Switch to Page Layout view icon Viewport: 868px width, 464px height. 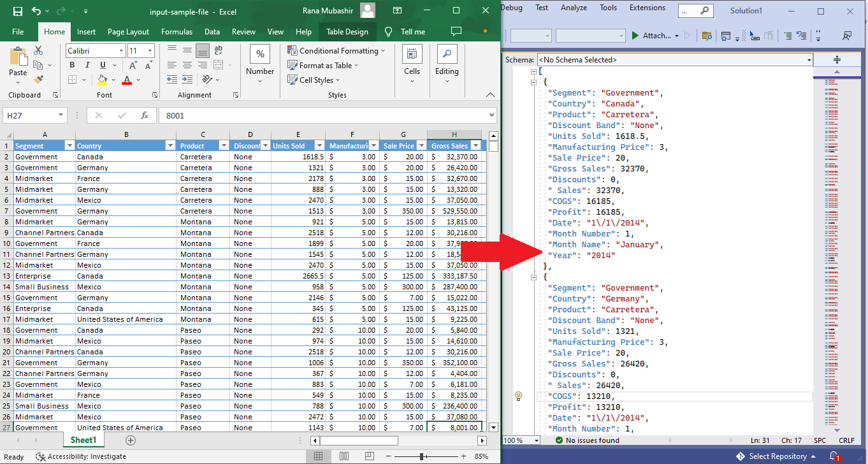tap(344, 456)
